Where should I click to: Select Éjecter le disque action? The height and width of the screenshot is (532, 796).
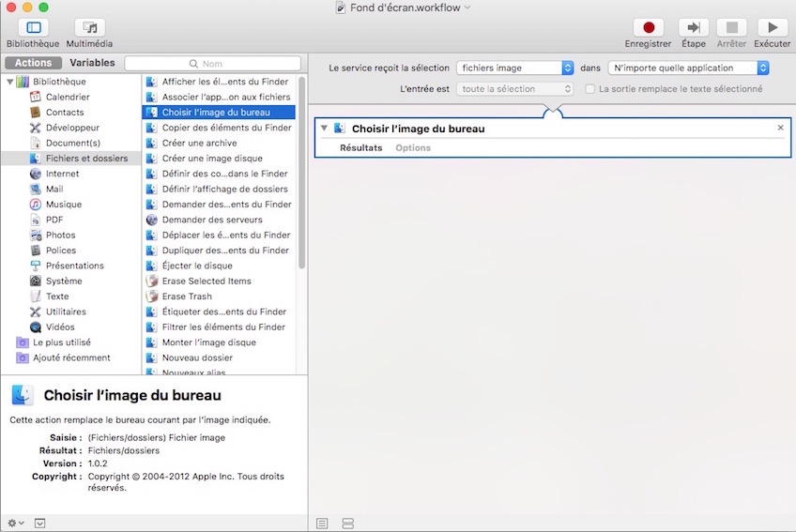[219, 266]
